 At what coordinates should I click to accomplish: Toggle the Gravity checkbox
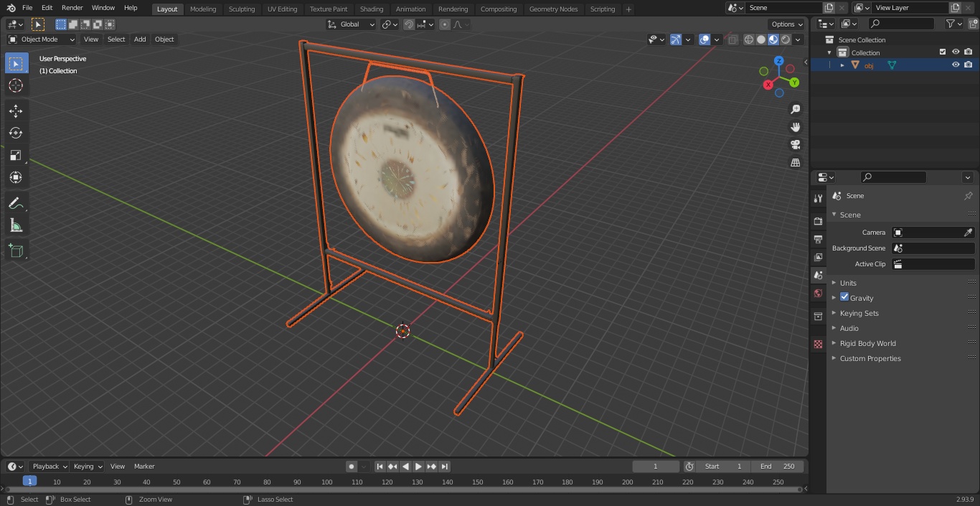844,297
